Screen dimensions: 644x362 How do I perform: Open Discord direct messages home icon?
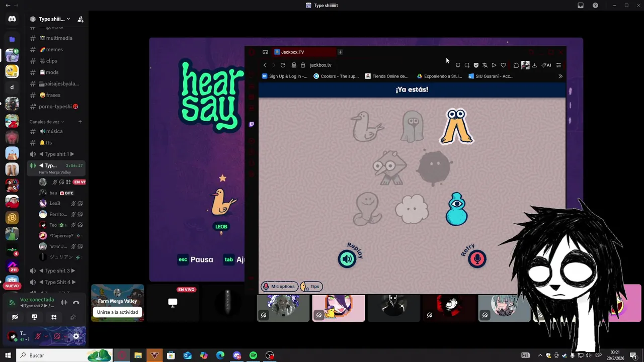click(x=12, y=19)
